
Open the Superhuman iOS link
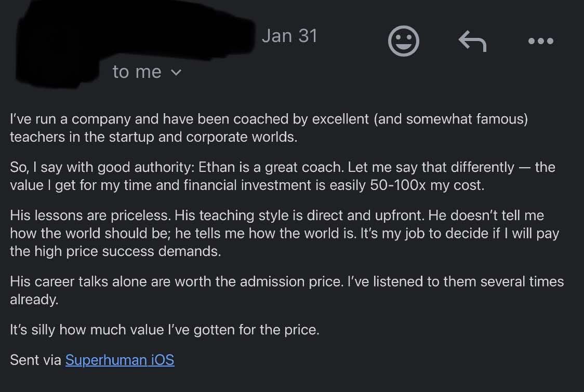120,360
